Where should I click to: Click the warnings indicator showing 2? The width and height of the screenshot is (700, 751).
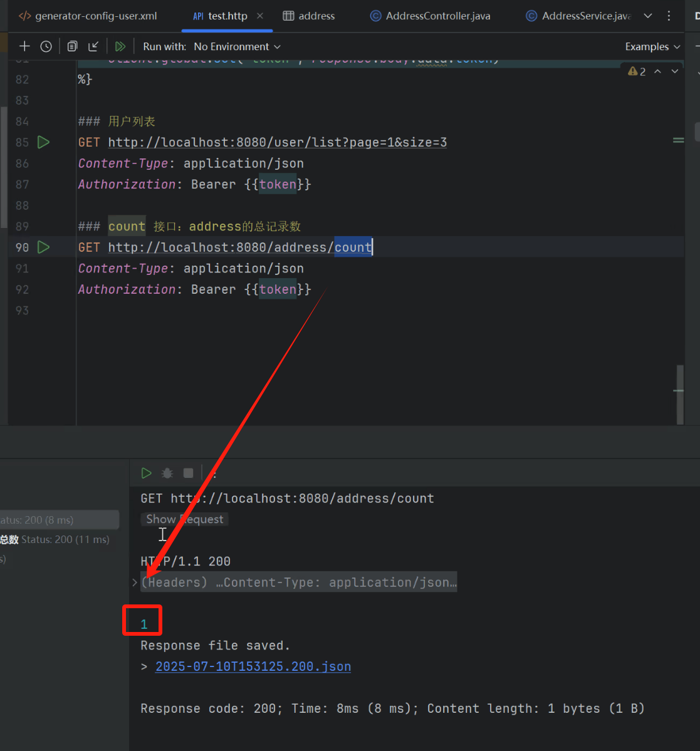[x=637, y=71]
